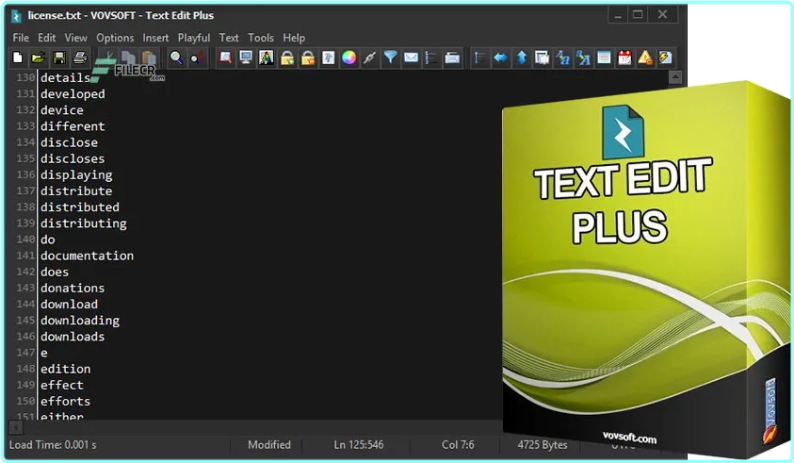This screenshot has height=463, width=794.
Task: Print the document with the printer icon
Action: [80, 58]
